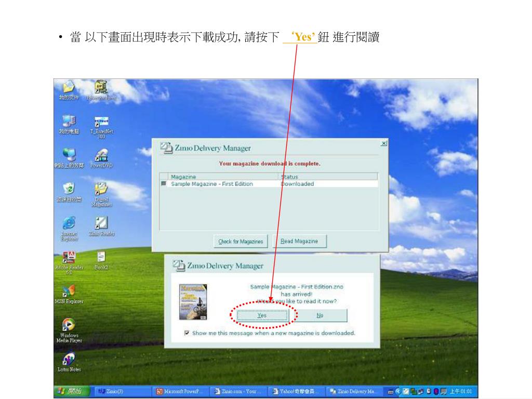The height and width of the screenshot is (399, 532).
Task: Click the Magazine column header
Action: [223, 177]
